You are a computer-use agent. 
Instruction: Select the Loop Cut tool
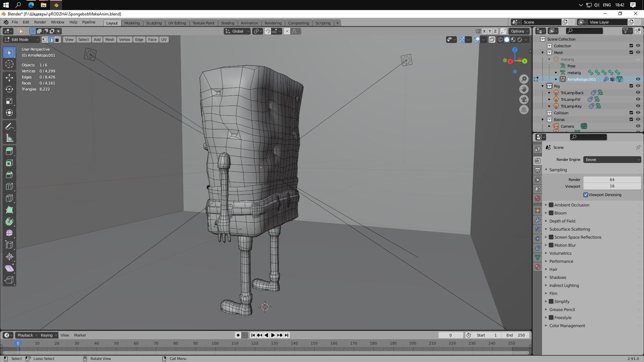coord(9,186)
